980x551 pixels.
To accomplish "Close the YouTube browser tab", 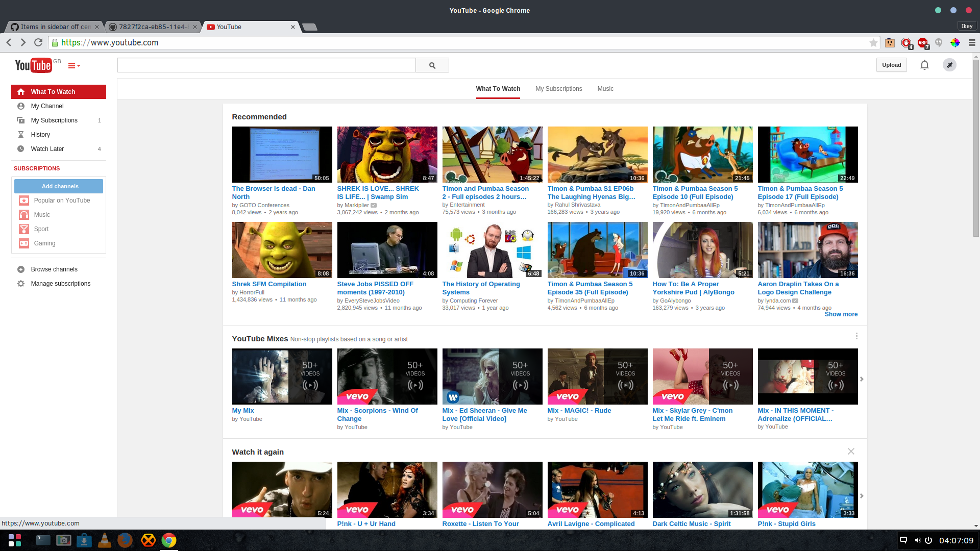I will (293, 27).
